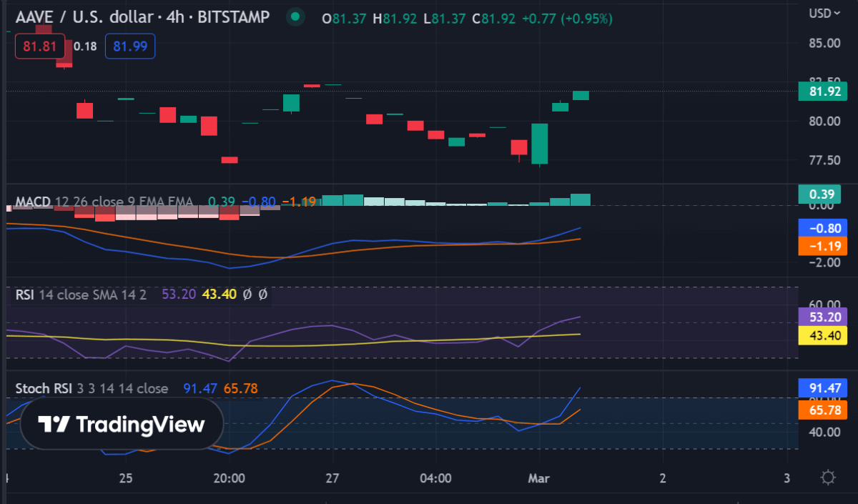
Task: Click the 04:00 time axis label
Action: pyautogui.click(x=436, y=478)
